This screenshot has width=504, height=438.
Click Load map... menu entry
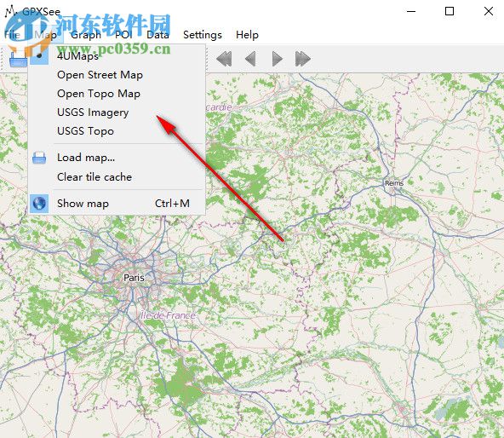[x=117, y=158]
